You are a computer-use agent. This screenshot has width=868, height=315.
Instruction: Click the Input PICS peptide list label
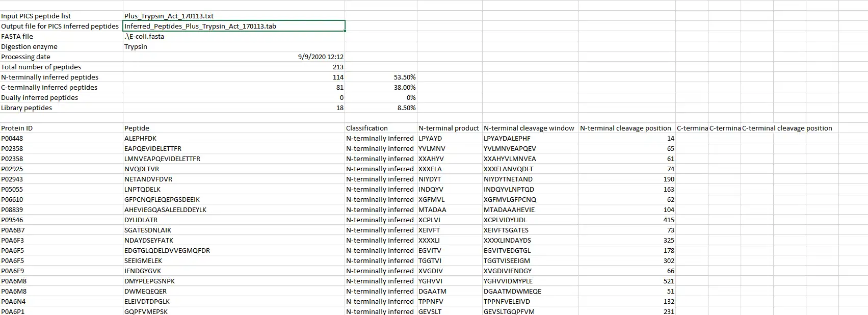pyautogui.click(x=62, y=16)
